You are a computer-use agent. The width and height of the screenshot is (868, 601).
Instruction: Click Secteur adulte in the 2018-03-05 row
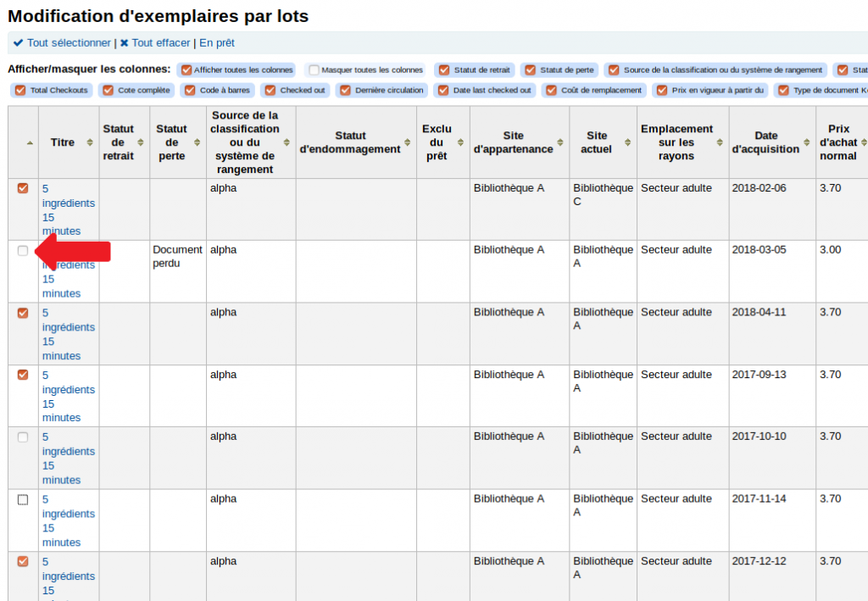[676, 249]
